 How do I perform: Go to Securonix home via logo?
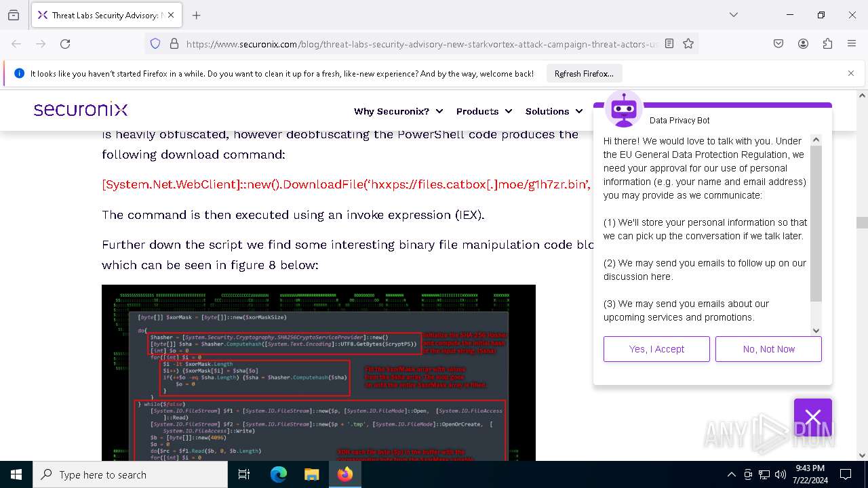(81, 110)
